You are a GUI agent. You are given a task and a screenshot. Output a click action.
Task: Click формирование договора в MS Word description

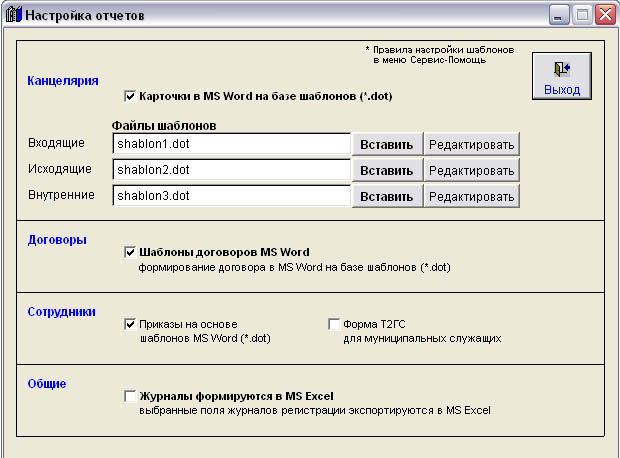pos(295,268)
